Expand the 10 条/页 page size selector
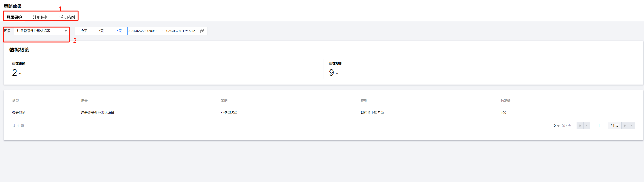 coord(556,126)
